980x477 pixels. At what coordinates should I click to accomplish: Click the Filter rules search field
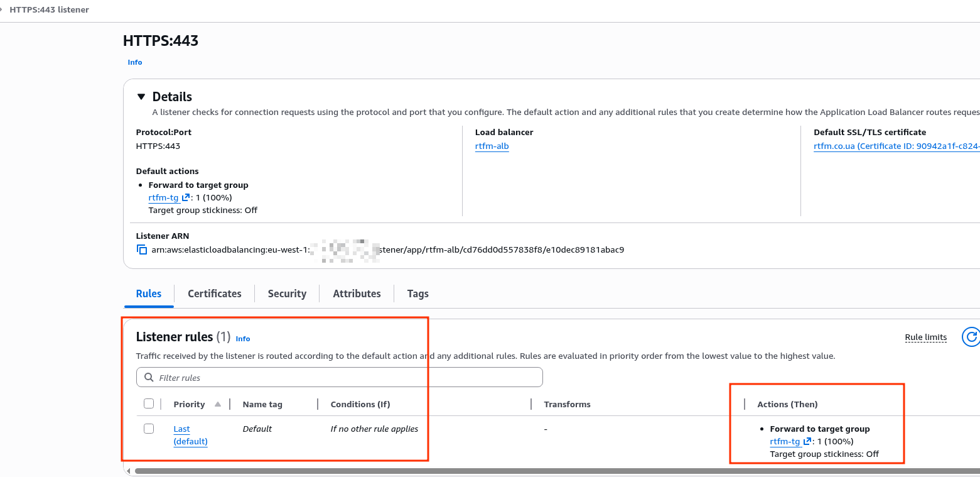345,378
